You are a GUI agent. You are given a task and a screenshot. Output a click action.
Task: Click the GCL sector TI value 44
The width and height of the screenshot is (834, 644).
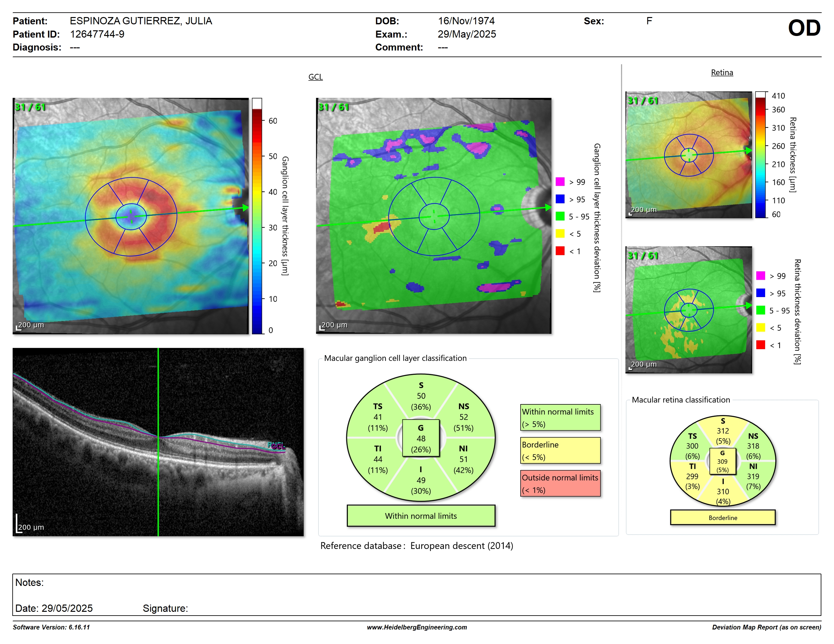(x=378, y=459)
